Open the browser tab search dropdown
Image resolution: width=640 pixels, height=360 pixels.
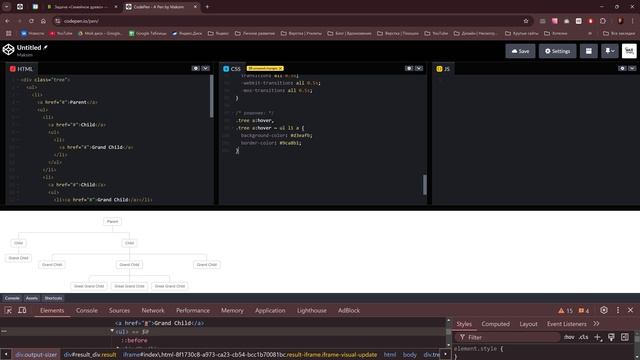(7, 7)
